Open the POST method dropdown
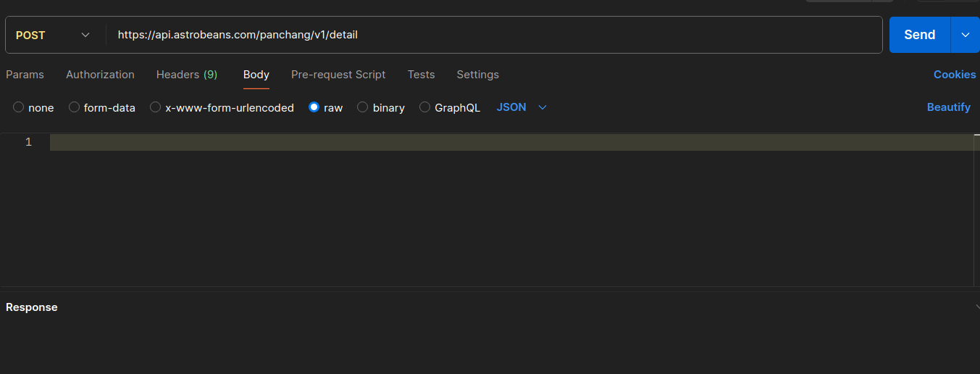This screenshot has width=980, height=374. click(54, 35)
